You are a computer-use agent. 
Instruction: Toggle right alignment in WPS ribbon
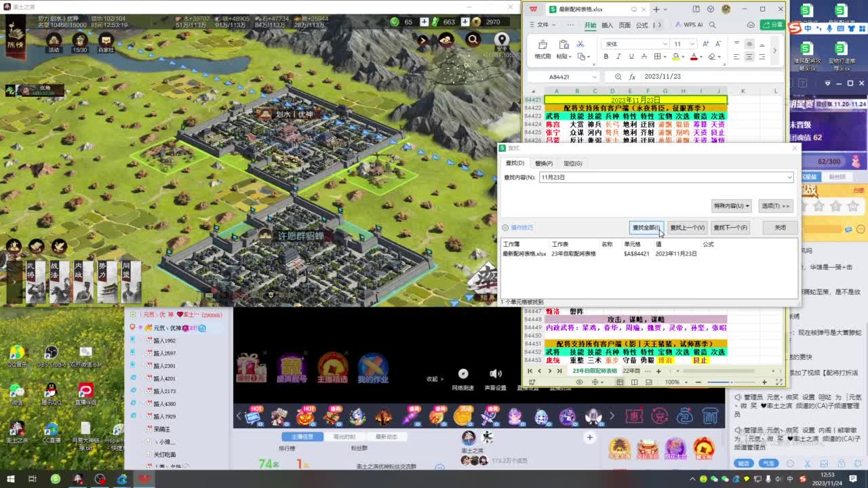coord(762,56)
